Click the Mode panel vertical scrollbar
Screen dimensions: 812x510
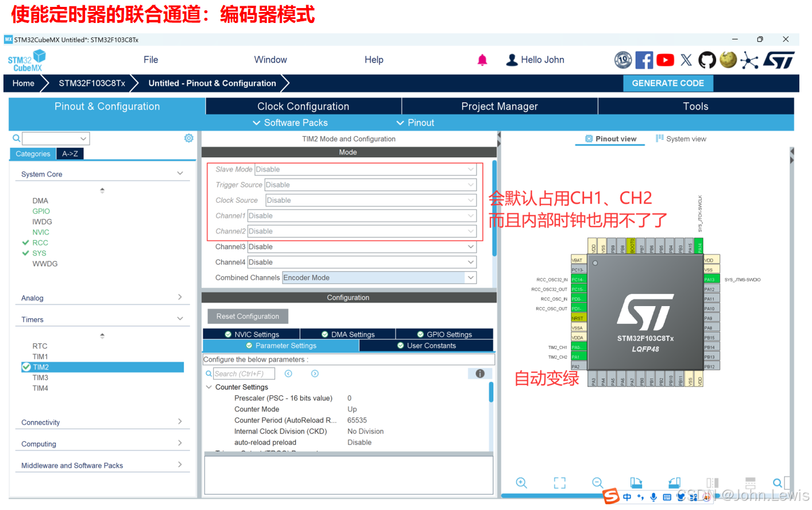click(x=494, y=208)
